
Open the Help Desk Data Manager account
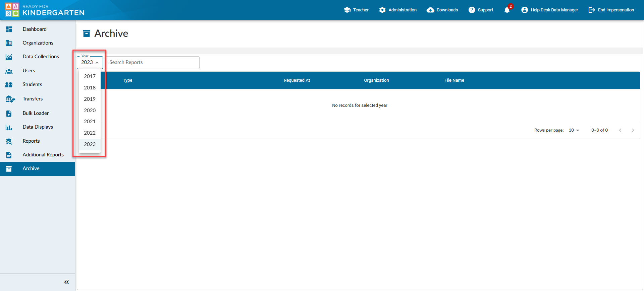coord(549,10)
